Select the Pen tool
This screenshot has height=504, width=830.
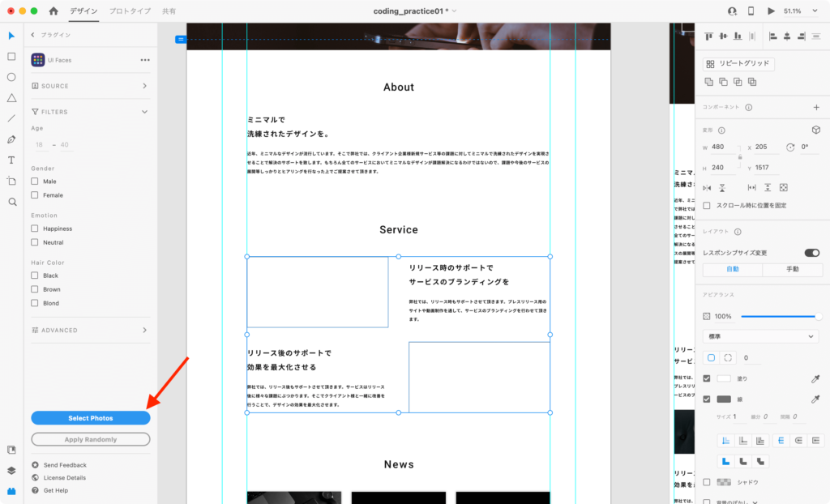pyautogui.click(x=11, y=139)
